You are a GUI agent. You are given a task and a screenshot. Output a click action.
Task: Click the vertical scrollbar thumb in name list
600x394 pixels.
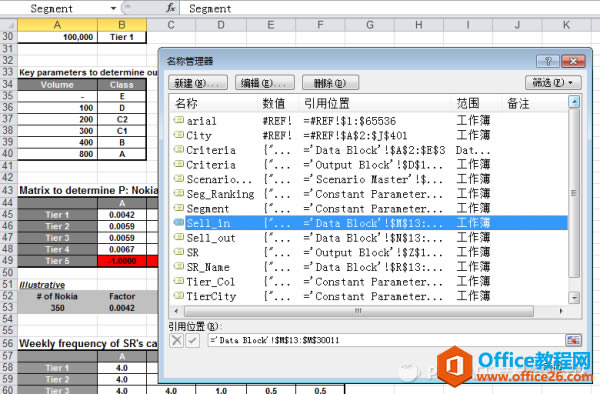pyautogui.click(x=574, y=193)
